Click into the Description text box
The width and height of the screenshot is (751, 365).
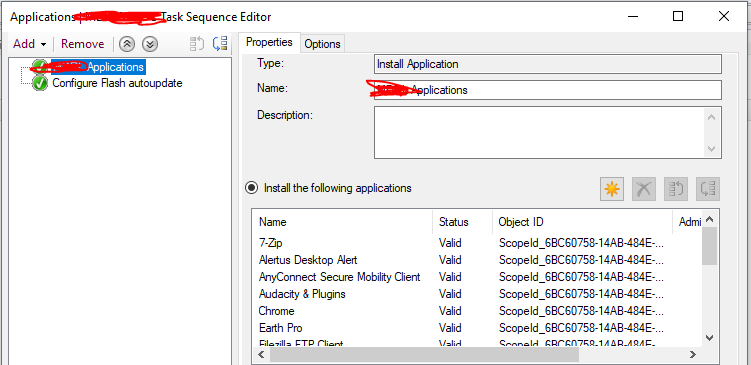click(540, 132)
